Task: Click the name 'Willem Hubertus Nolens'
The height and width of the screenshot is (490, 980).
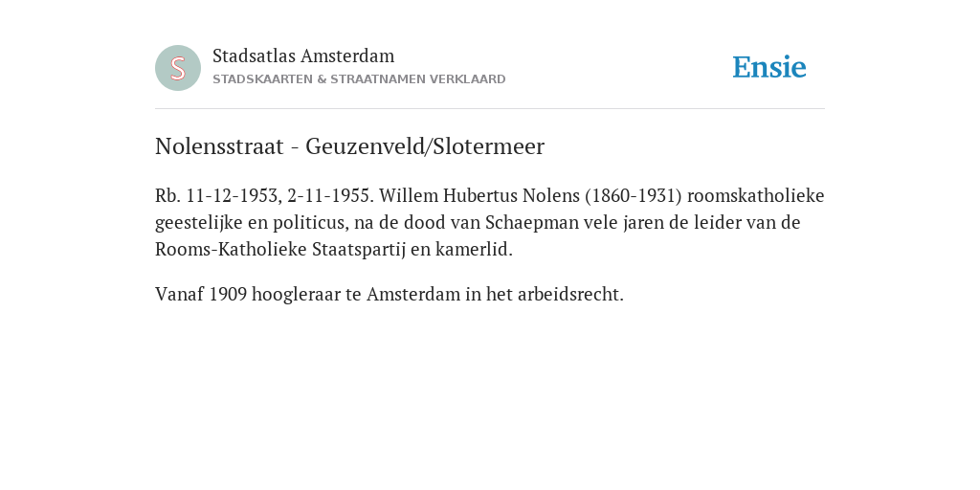Action: pyautogui.click(x=479, y=195)
